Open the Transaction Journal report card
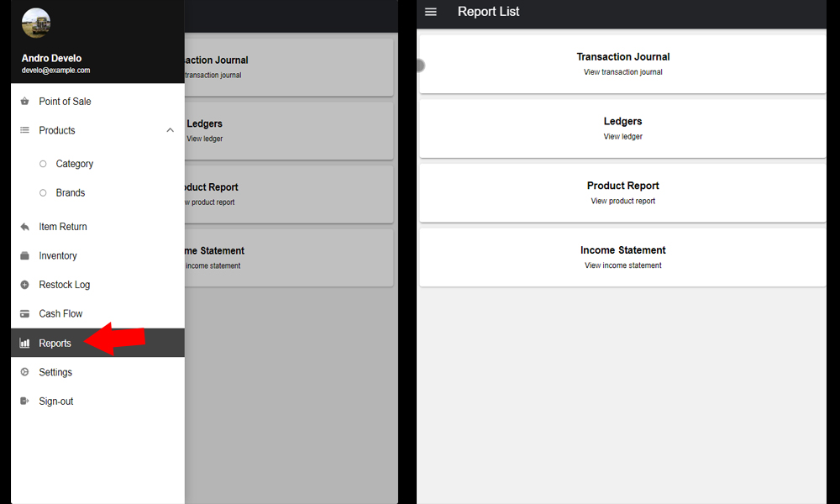The width and height of the screenshot is (840, 504). 622,64
